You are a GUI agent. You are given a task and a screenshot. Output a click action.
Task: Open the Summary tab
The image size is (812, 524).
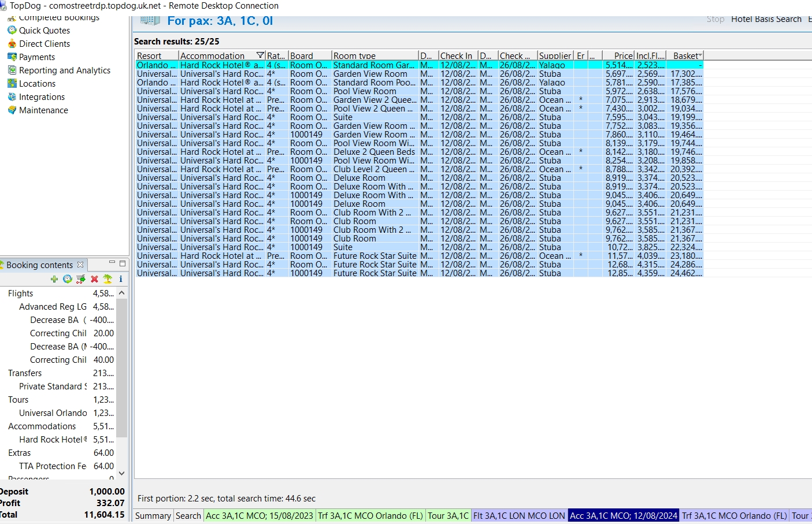pyautogui.click(x=153, y=516)
